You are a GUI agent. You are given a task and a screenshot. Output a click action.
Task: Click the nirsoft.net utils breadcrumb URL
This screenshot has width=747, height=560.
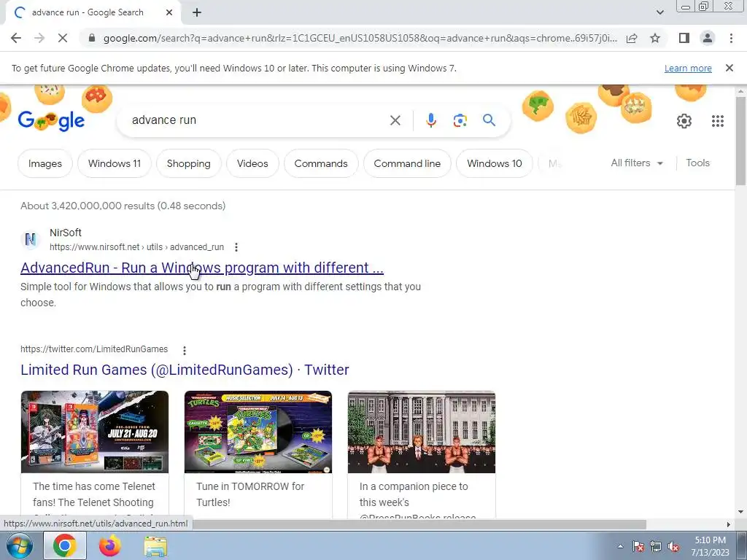(136, 247)
